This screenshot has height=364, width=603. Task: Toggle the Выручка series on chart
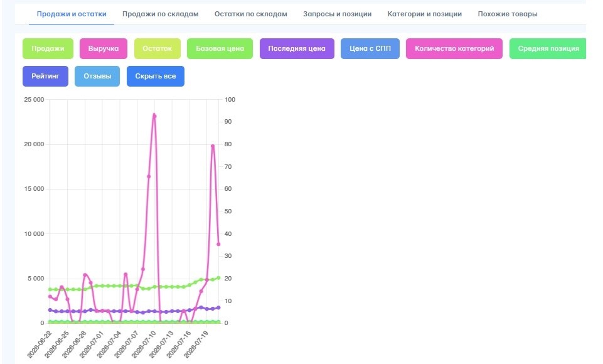click(x=104, y=48)
